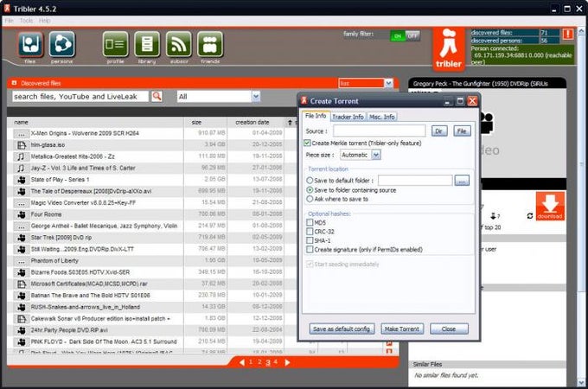This screenshot has width=588, height=389.
Task: Click default folder path input field
Action: click(x=415, y=181)
